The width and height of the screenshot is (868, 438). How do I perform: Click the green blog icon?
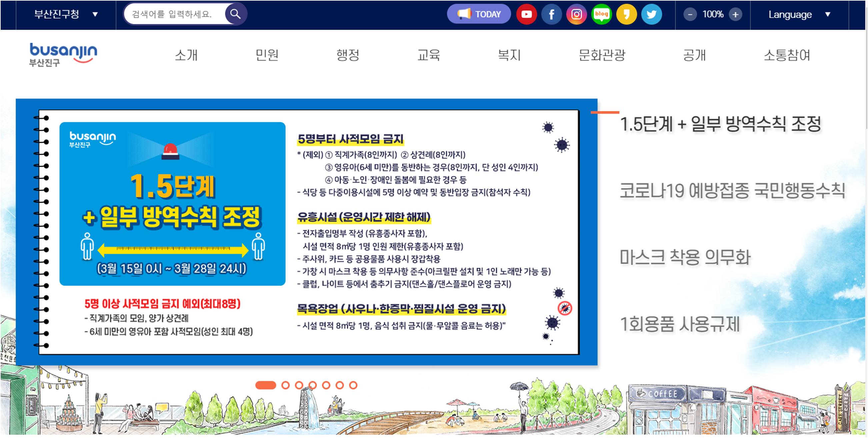(x=601, y=14)
